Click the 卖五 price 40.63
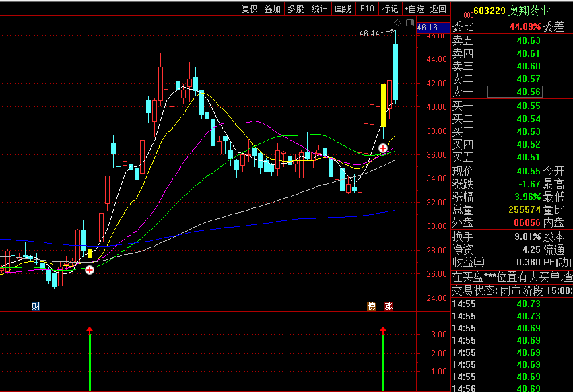This screenshot has height=392, width=573. point(529,40)
